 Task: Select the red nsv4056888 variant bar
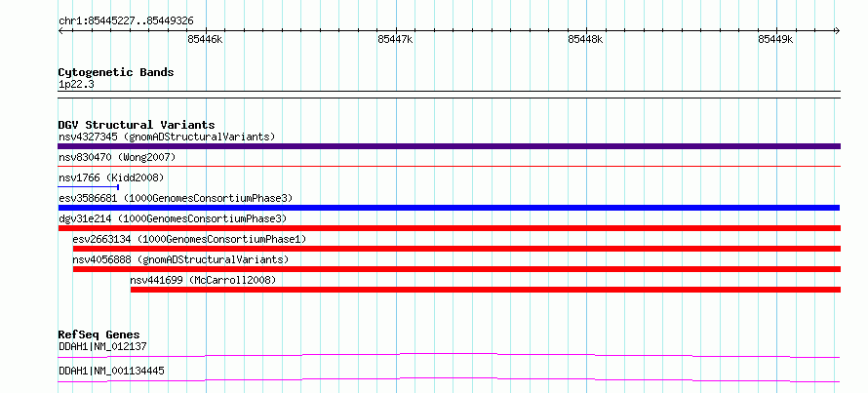pyautogui.click(x=456, y=269)
